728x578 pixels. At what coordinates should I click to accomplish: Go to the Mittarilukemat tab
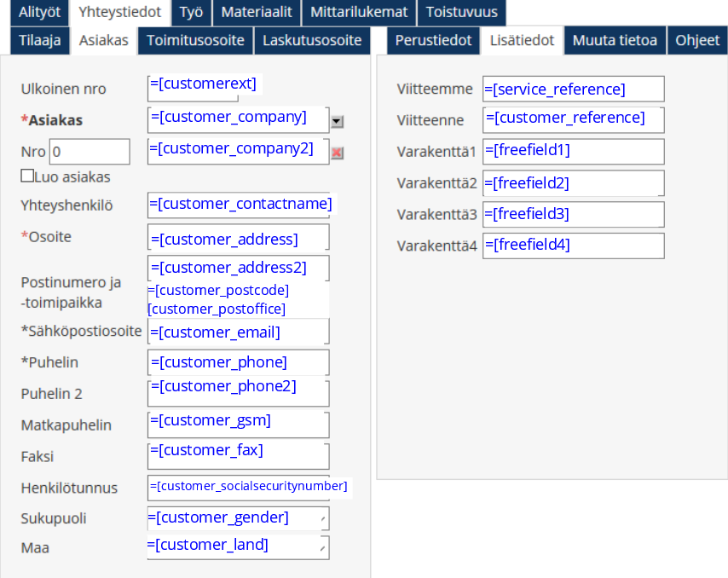click(359, 12)
